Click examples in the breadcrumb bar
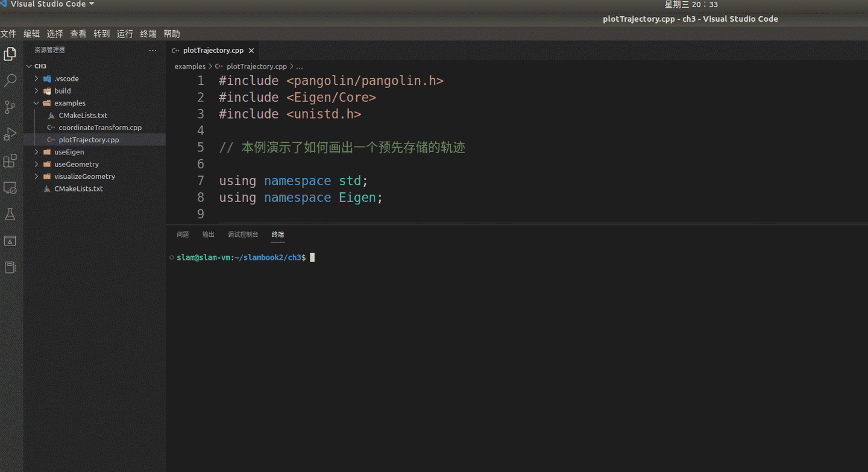 [x=190, y=66]
